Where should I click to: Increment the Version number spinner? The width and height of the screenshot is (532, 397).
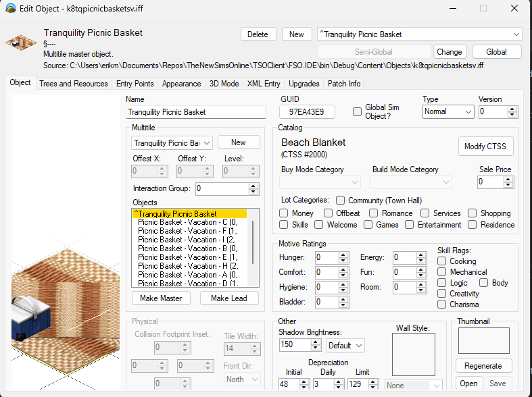pyautogui.click(x=512, y=109)
